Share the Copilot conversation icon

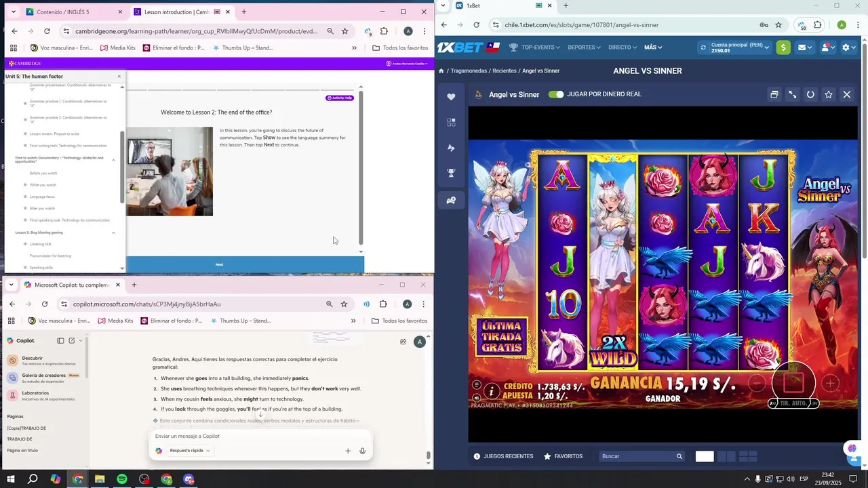click(x=403, y=342)
